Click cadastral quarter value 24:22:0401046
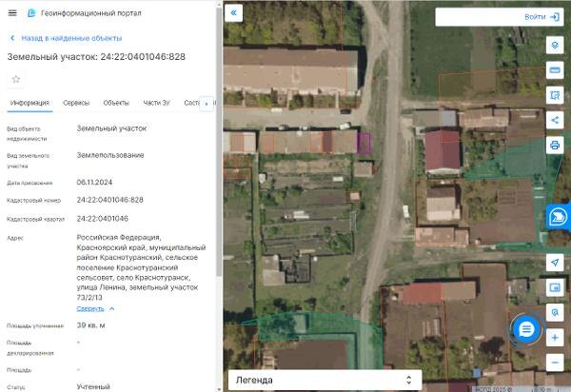571x392 pixels. click(x=103, y=219)
